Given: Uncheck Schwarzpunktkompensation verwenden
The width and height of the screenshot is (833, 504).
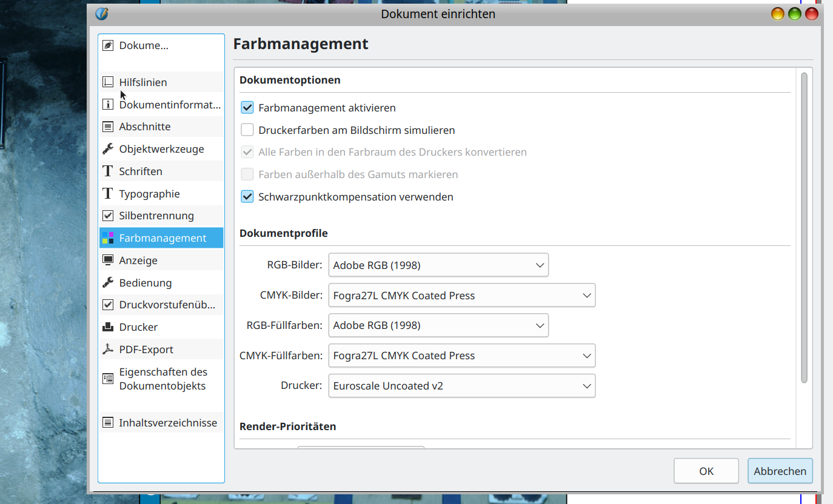Looking at the screenshot, I should [x=247, y=197].
